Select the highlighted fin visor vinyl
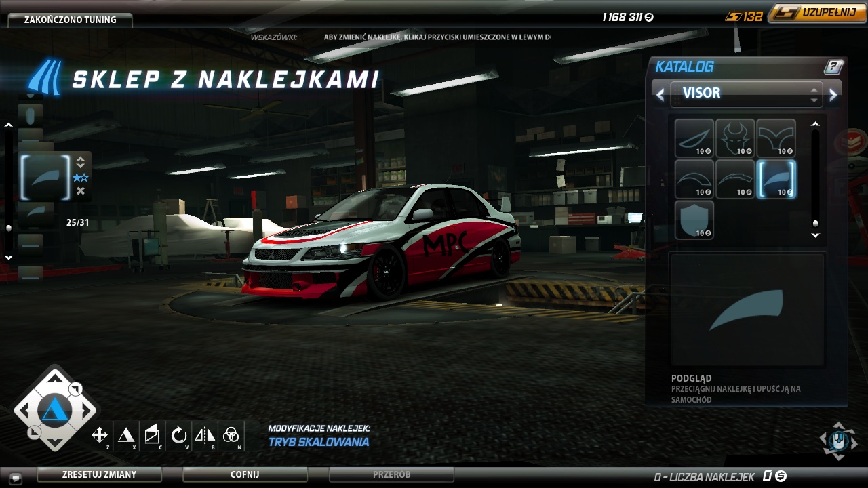 pos(776,179)
